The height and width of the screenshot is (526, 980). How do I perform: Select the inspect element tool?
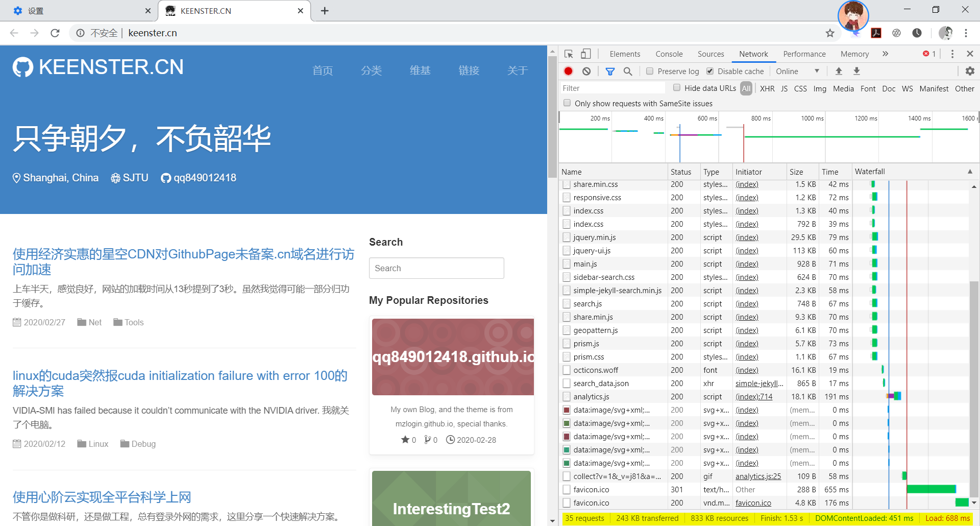click(568, 54)
